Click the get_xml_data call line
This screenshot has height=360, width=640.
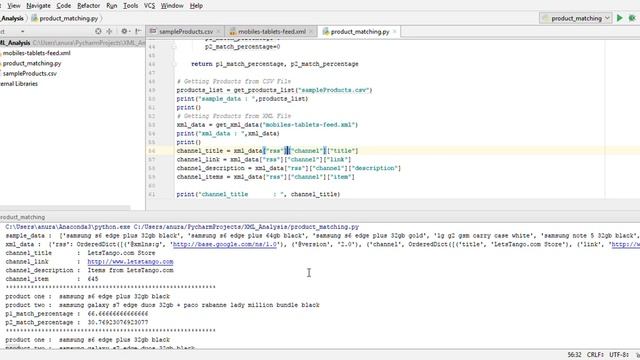[x=267, y=125]
